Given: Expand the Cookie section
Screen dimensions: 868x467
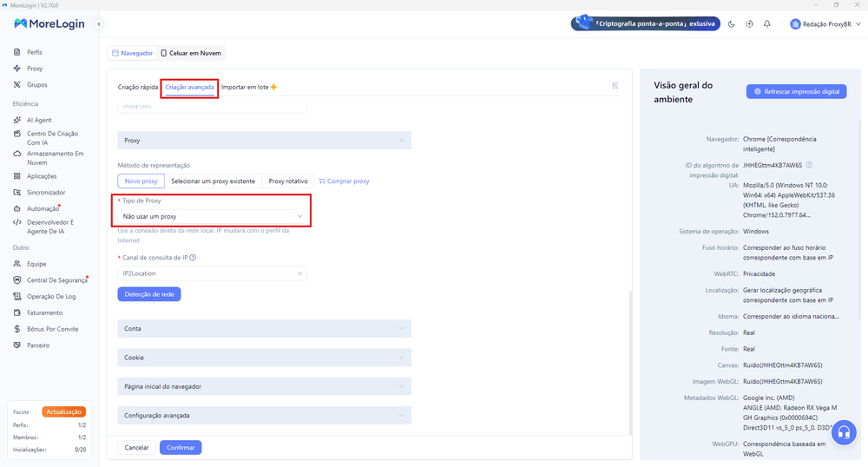Looking at the screenshot, I should [264, 358].
